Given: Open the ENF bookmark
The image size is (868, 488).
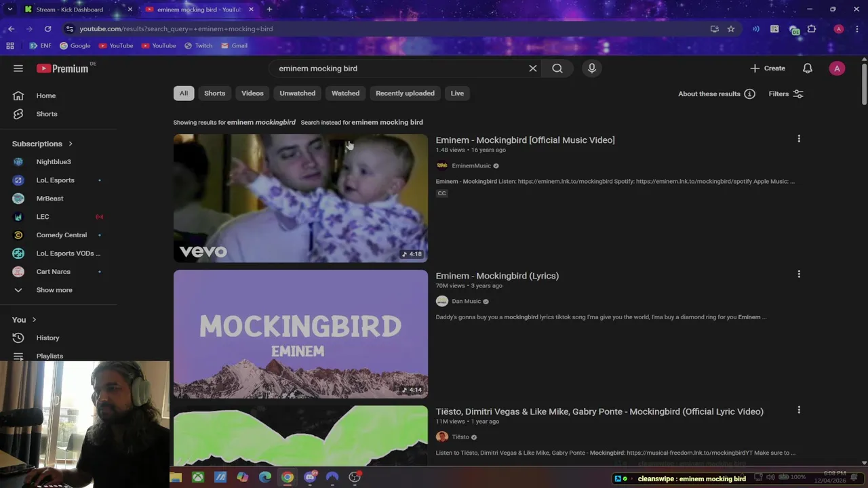Looking at the screenshot, I should click(x=40, y=46).
